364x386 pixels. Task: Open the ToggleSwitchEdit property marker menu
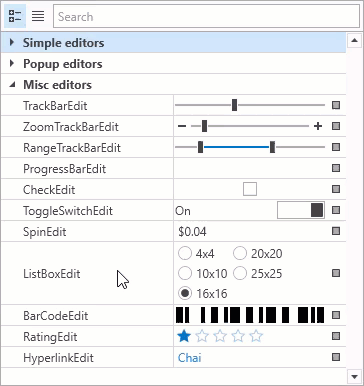pyautogui.click(x=336, y=210)
